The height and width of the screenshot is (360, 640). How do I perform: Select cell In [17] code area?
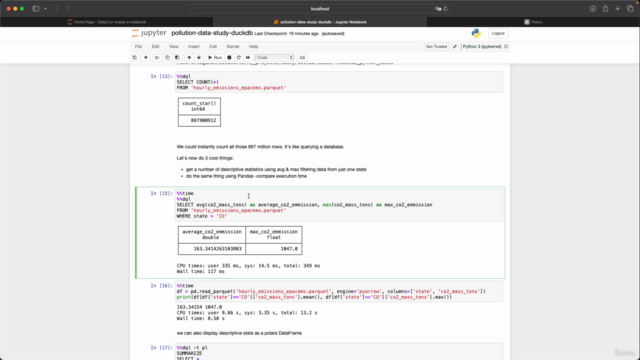click(339, 352)
